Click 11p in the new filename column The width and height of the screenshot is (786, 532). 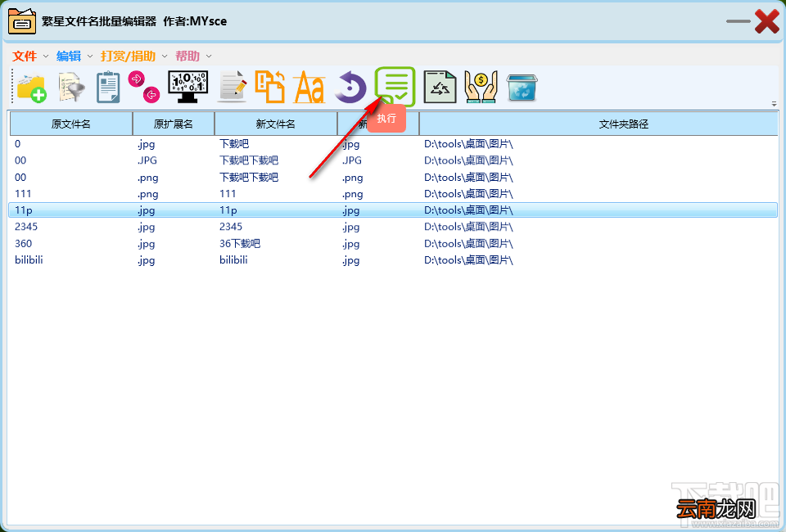[x=228, y=210]
